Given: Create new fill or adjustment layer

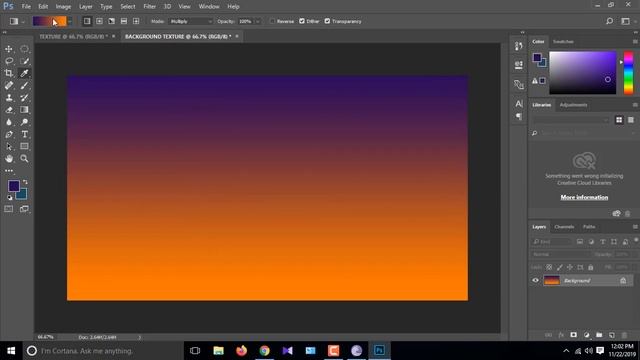Looking at the screenshot, I should (x=587, y=335).
